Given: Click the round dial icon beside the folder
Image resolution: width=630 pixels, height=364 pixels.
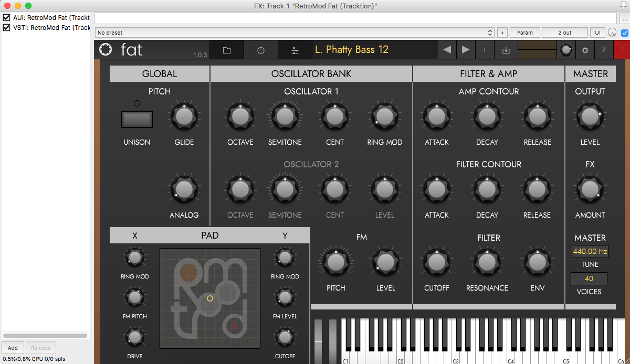Looking at the screenshot, I should (x=261, y=50).
